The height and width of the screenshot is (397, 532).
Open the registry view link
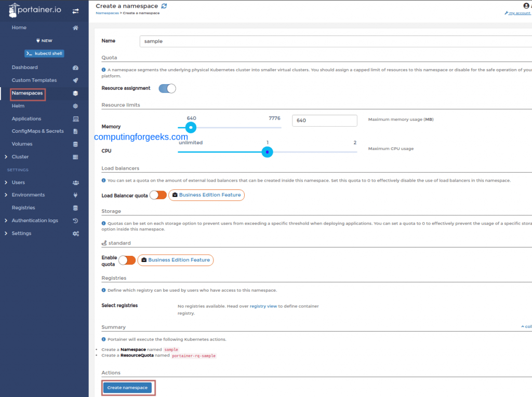pyautogui.click(x=263, y=306)
